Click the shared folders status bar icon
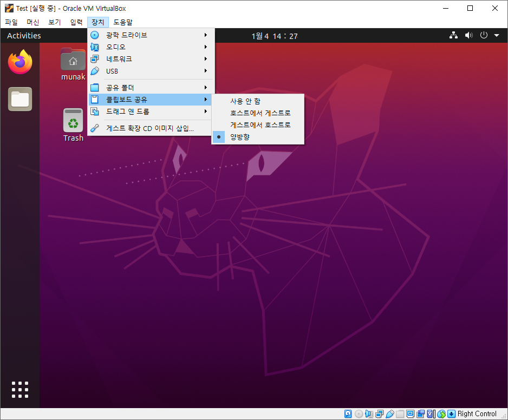The width and height of the screenshot is (508, 420). click(400, 414)
